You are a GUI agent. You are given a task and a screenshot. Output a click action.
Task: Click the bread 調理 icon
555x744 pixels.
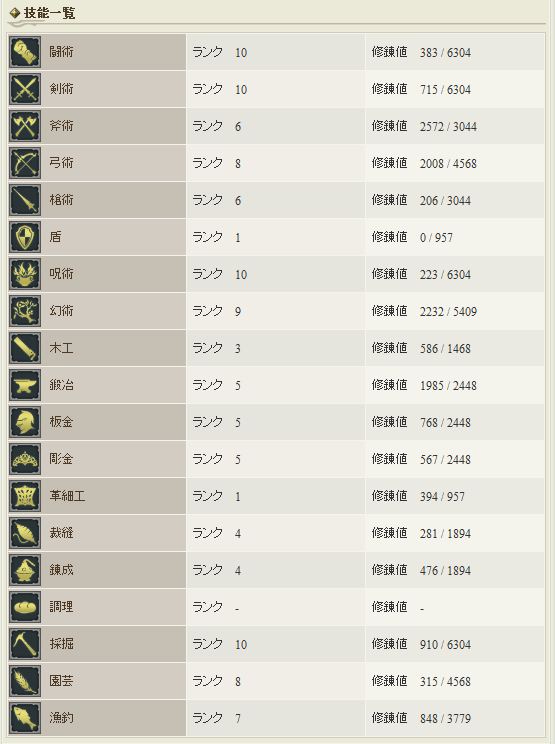point(25,607)
